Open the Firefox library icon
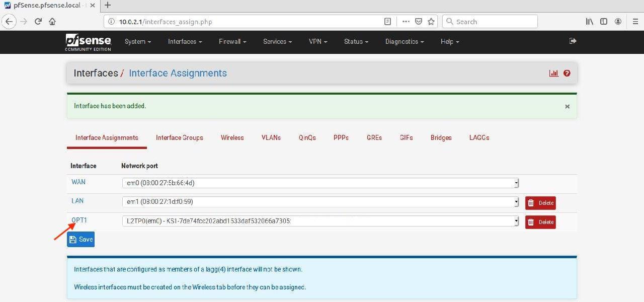The width and height of the screenshot is (644, 302). pyautogui.click(x=589, y=22)
